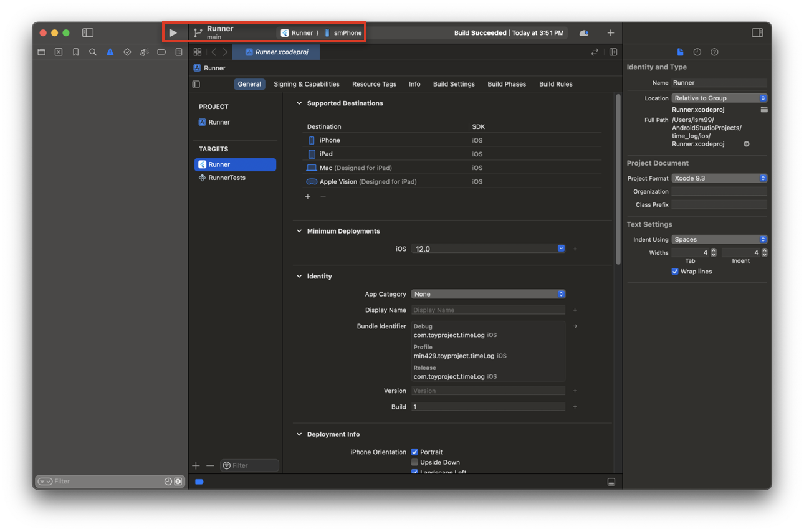Collapse the Minimum Deployments section
Viewport: 804px width, 532px height.
[x=299, y=231]
